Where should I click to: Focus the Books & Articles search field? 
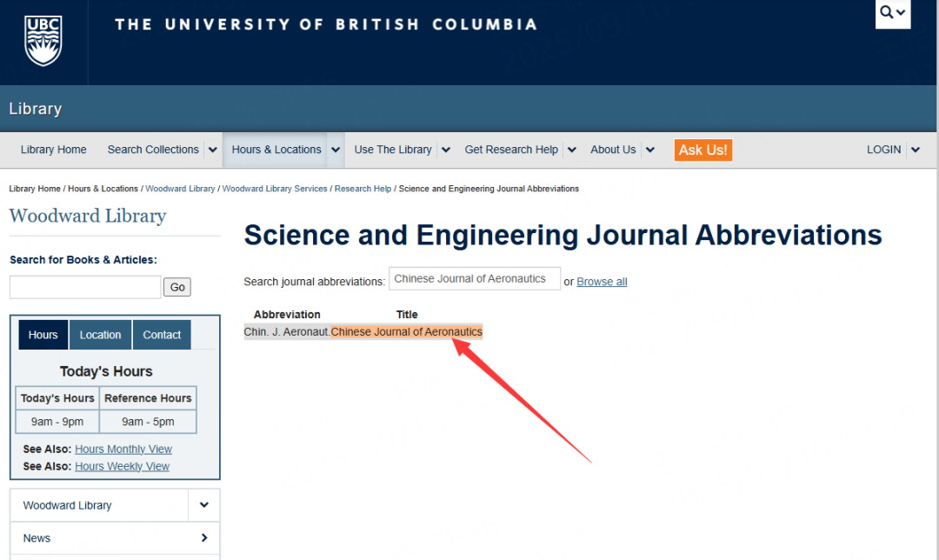pos(85,287)
